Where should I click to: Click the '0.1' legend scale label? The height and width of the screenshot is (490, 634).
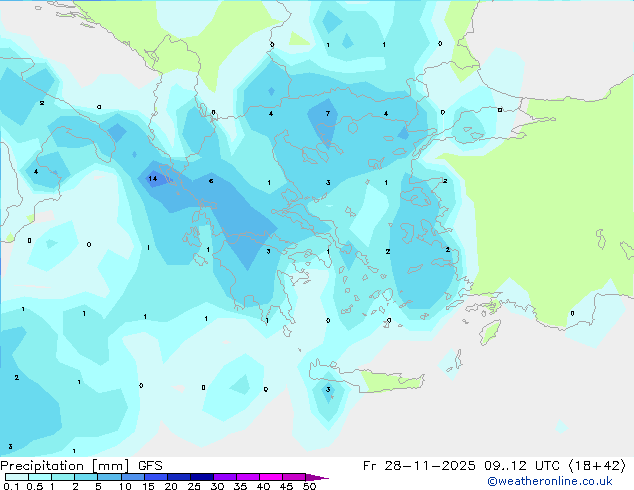tap(11, 486)
